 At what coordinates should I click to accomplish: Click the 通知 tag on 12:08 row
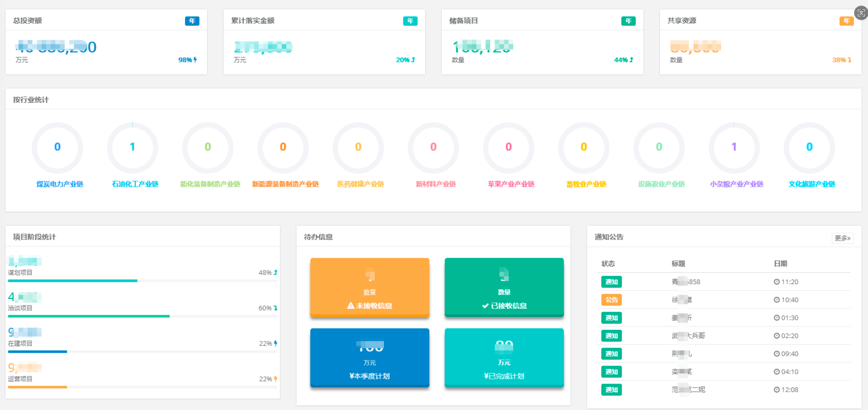point(611,389)
